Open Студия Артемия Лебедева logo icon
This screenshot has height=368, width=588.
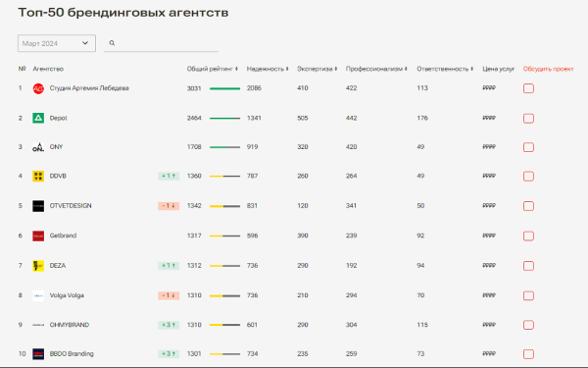click(x=38, y=88)
